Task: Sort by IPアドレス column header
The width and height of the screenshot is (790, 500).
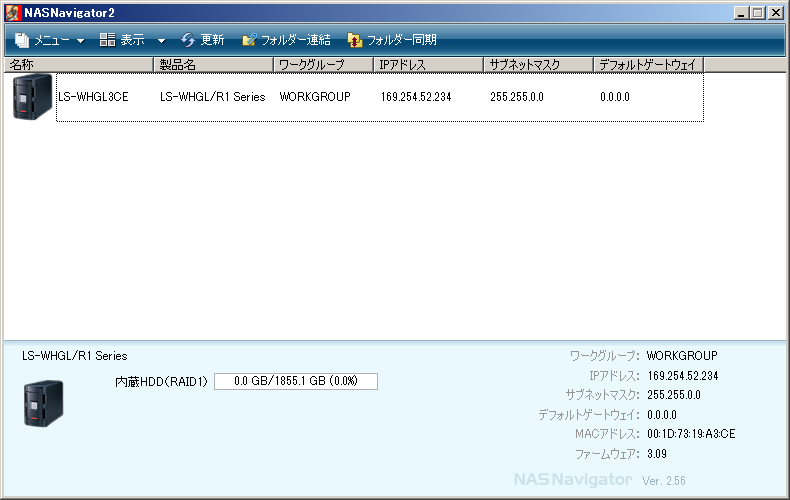Action: pos(429,65)
